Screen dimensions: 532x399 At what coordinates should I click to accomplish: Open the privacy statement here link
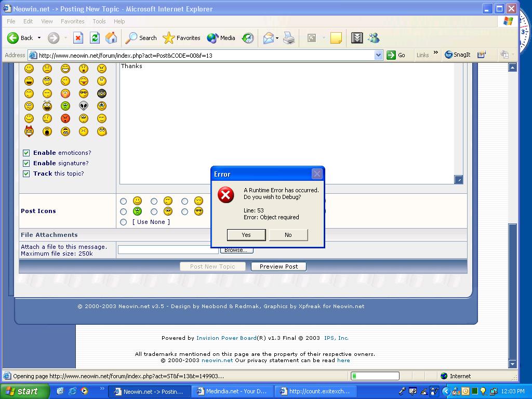click(343, 361)
